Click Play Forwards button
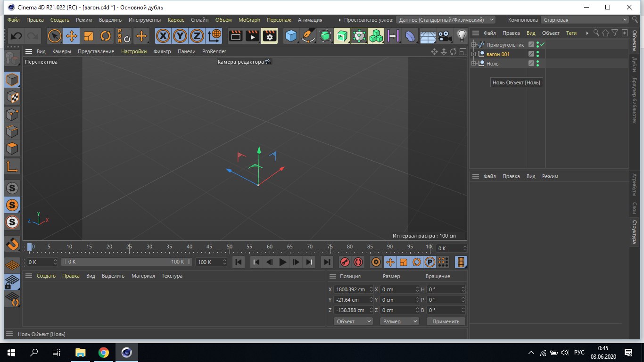The width and height of the screenshot is (644, 362). pyautogui.click(x=283, y=262)
